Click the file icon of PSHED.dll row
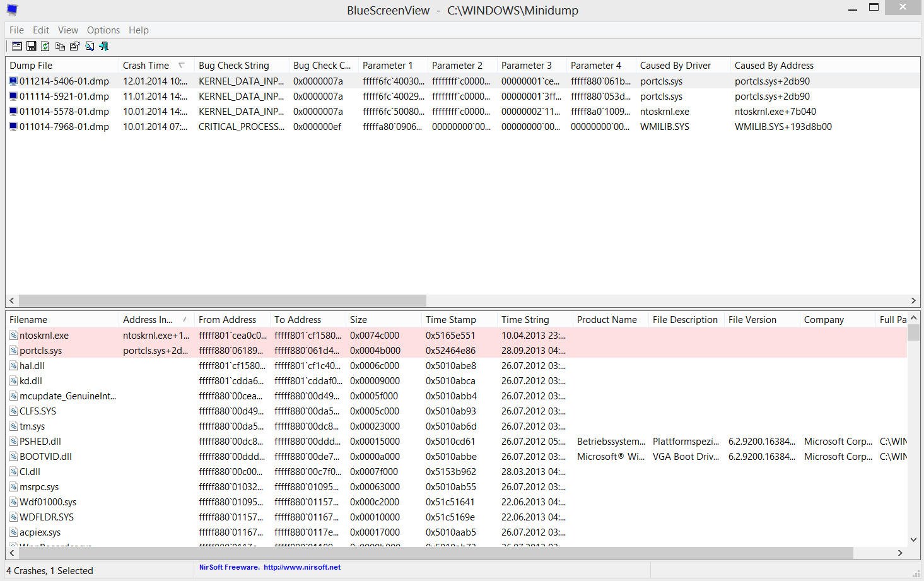 pyautogui.click(x=13, y=441)
